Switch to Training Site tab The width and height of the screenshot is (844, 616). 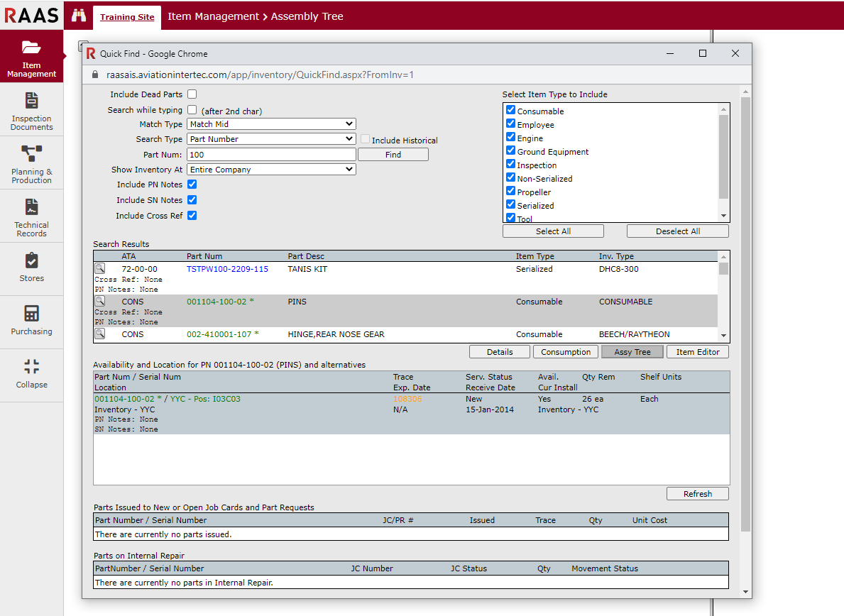(127, 17)
